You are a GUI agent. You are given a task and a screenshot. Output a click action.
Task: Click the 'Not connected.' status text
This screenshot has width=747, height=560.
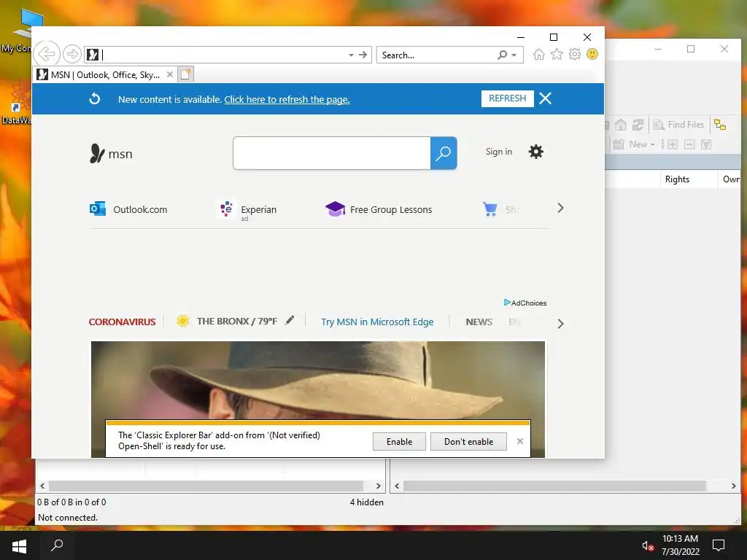click(68, 517)
